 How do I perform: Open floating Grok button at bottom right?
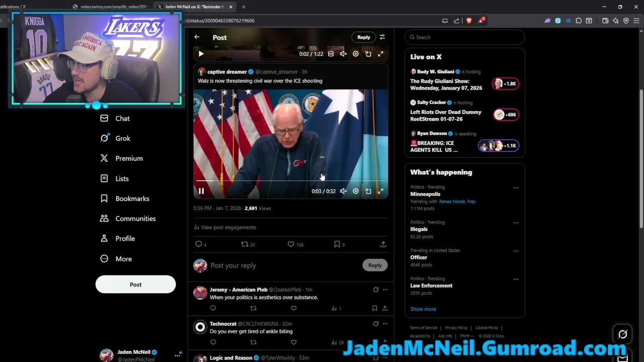coord(622,334)
